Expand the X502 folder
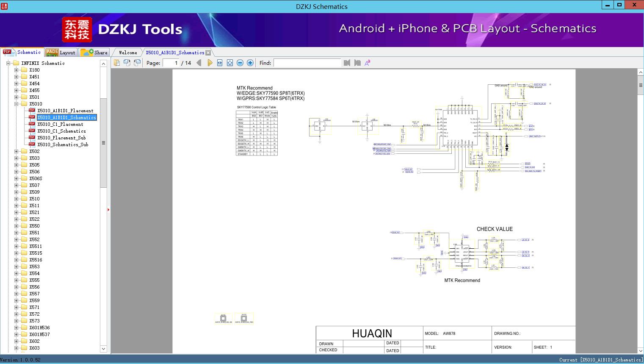644x364 pixels. pos(17,151)
